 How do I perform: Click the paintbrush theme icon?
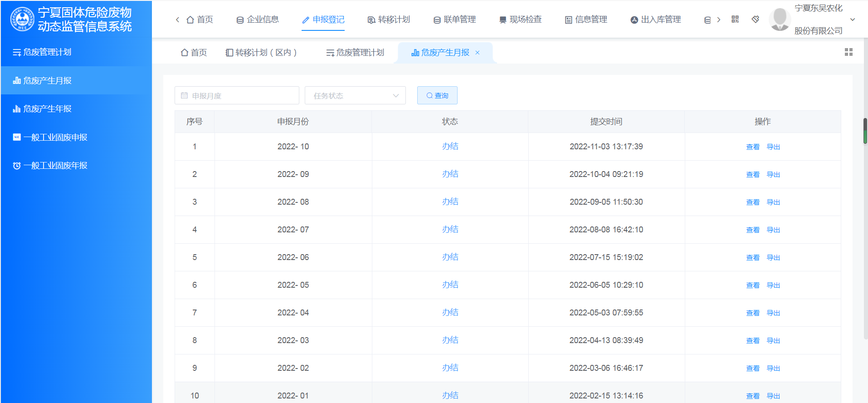pos(755,20)
